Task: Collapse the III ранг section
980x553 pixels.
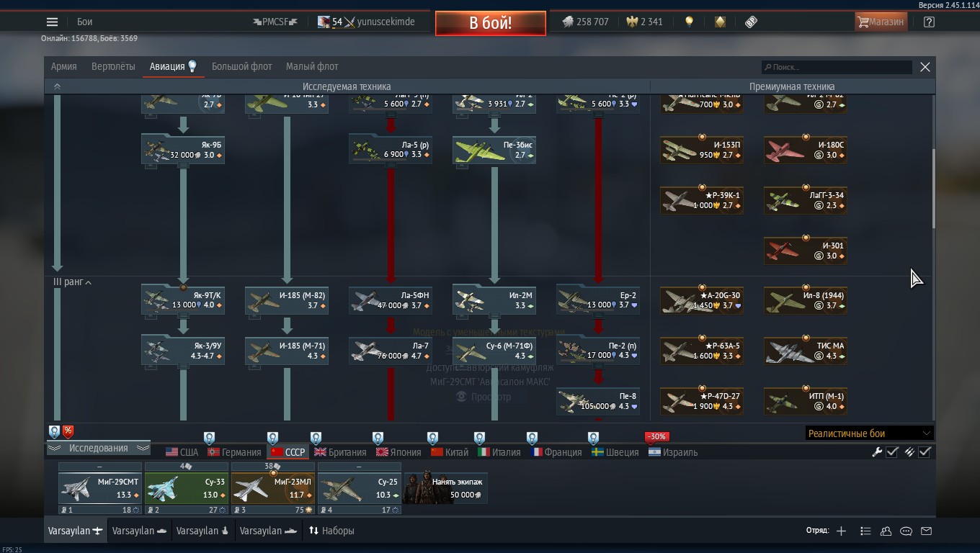Action: (72, 282)
